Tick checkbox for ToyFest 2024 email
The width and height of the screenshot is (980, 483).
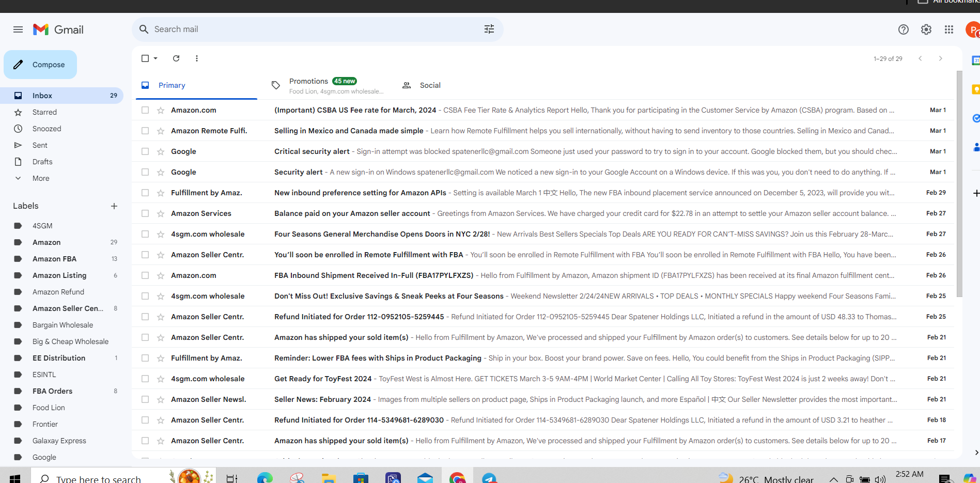[145, 379]
